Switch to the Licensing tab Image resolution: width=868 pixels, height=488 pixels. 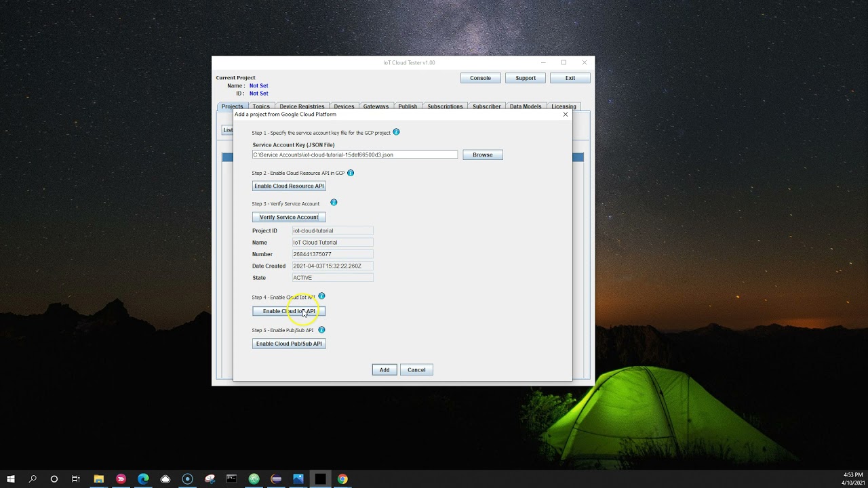tap(564, 106)
